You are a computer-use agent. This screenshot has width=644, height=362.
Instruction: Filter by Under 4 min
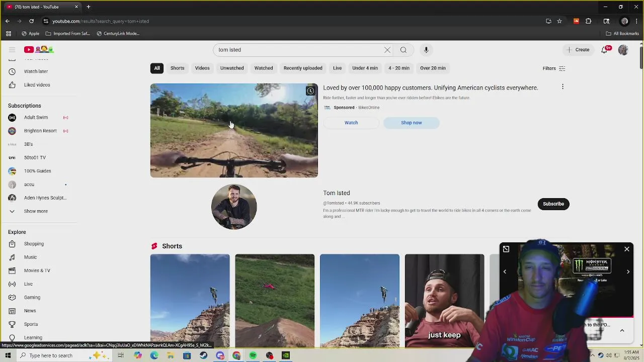(x=365, y=68)
